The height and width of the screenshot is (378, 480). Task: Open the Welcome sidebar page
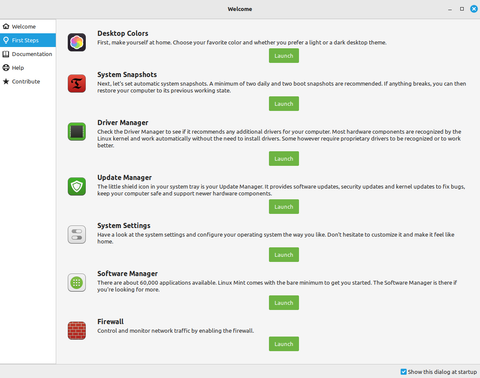28,26
